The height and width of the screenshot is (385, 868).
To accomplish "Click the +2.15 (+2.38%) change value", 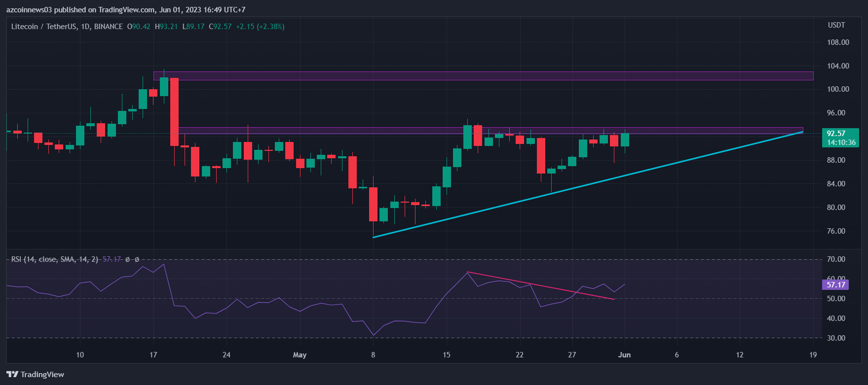I will tap(260, 27).
